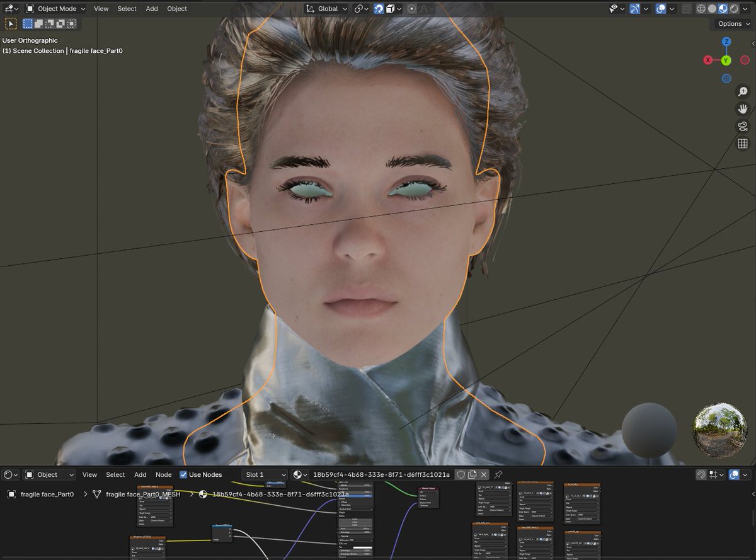Open the Add menu in viewport header
This screenshot has width=756, height=560.
click(x=152, y=9)
